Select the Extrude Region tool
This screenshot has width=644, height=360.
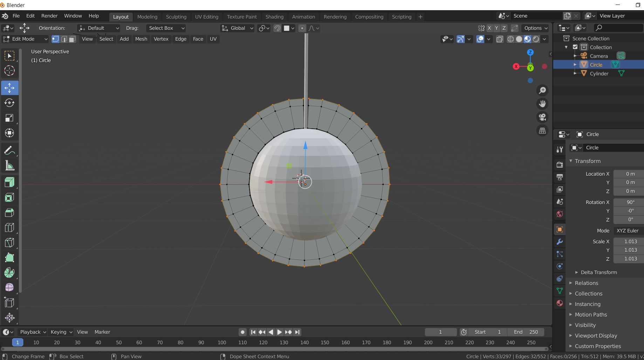pyautogui.click(x=9, y=182)
